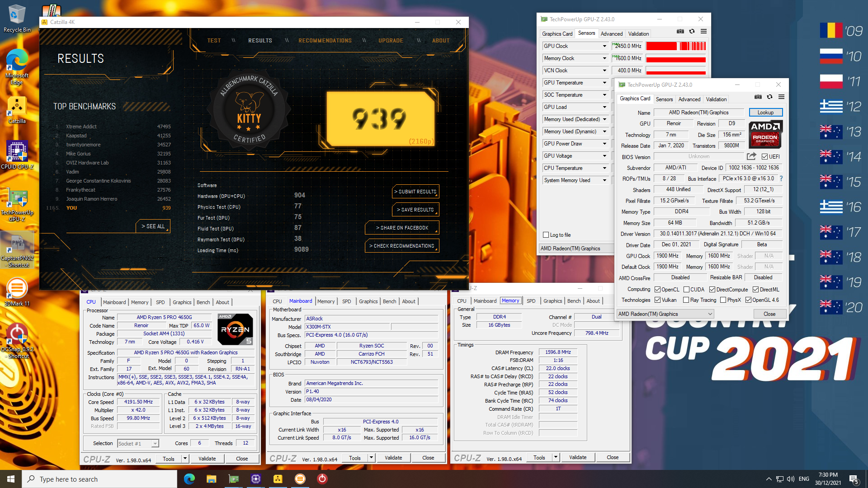Toggle the DirectML checkbox
The width and height of the screenshot is (868, 488).
pyautogui.click(x=755, y=290)
